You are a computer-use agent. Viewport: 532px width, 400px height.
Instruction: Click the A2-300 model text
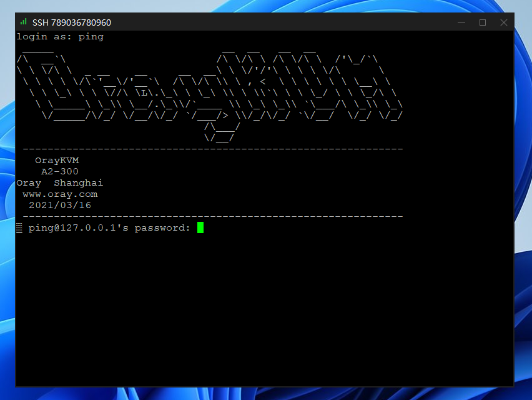(60, 171)
